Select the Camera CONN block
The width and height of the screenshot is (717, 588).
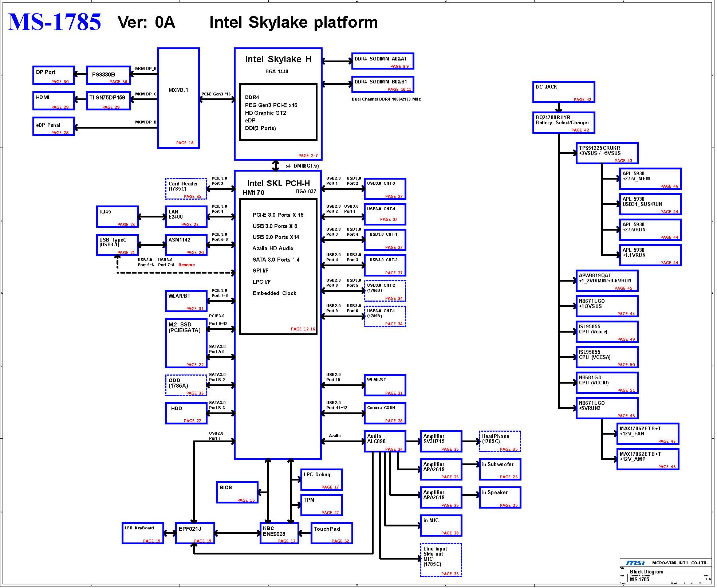[x=385, y=413]
